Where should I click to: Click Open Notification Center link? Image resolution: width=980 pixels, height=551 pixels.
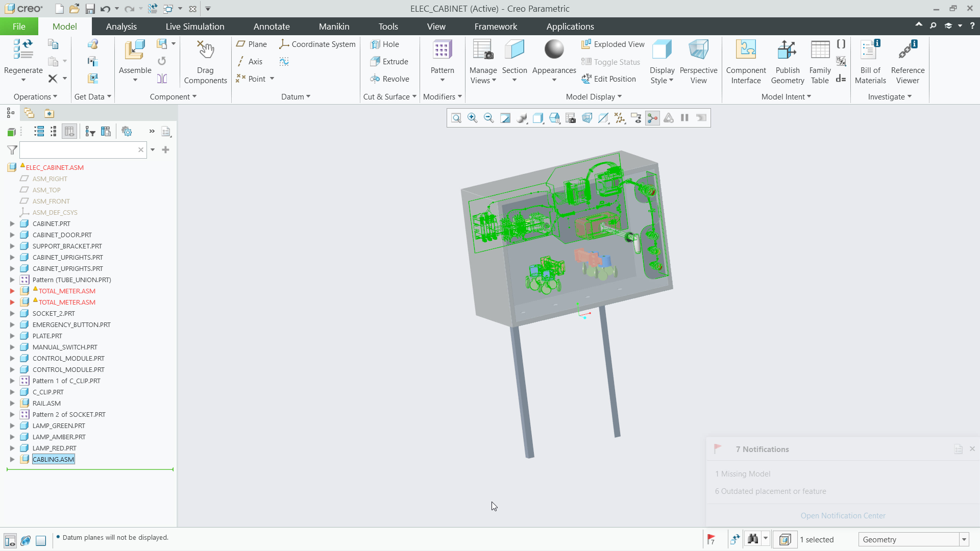tap(843, 516)
